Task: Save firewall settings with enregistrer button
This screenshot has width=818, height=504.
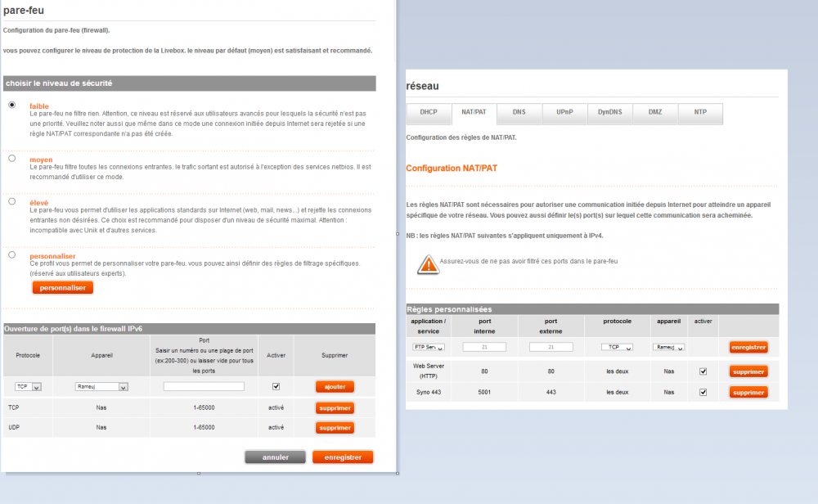Action: pos(343,457)
